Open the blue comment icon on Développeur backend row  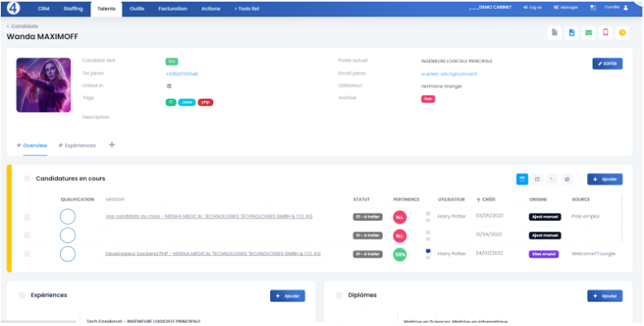pos(428,251)
